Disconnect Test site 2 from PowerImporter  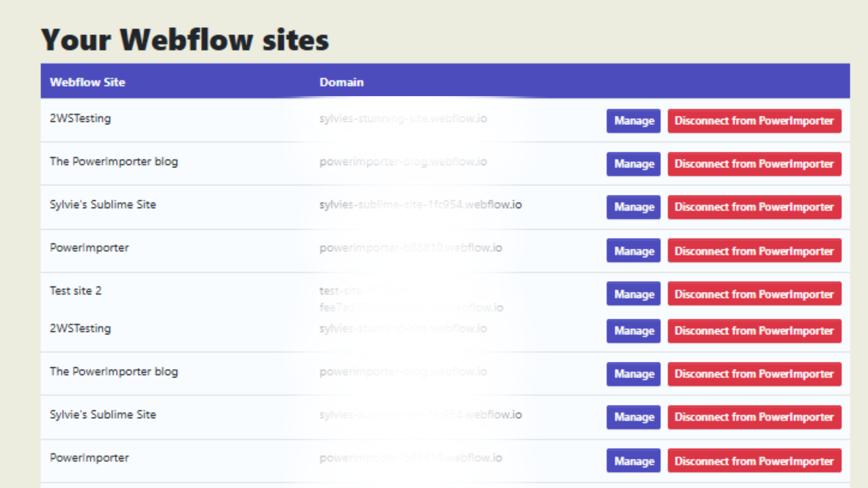(754, 294)
